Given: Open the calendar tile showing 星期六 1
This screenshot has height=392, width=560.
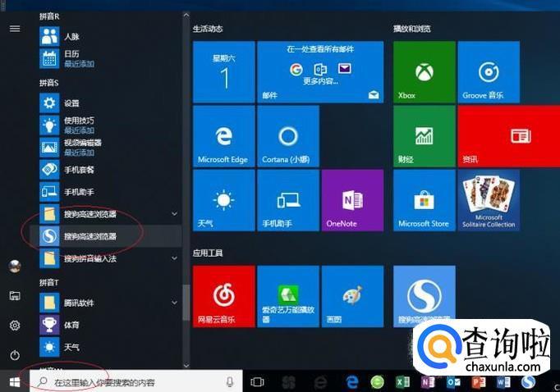Looking at the screenshot, I should [x=223, y=72].
